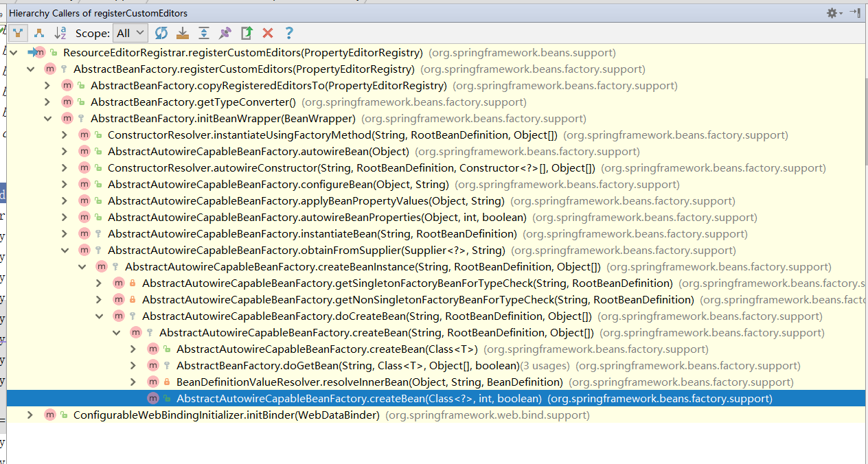Click method icon of doGetBean row
This screenshot has height=464, width=868.
tap(152, 366)
